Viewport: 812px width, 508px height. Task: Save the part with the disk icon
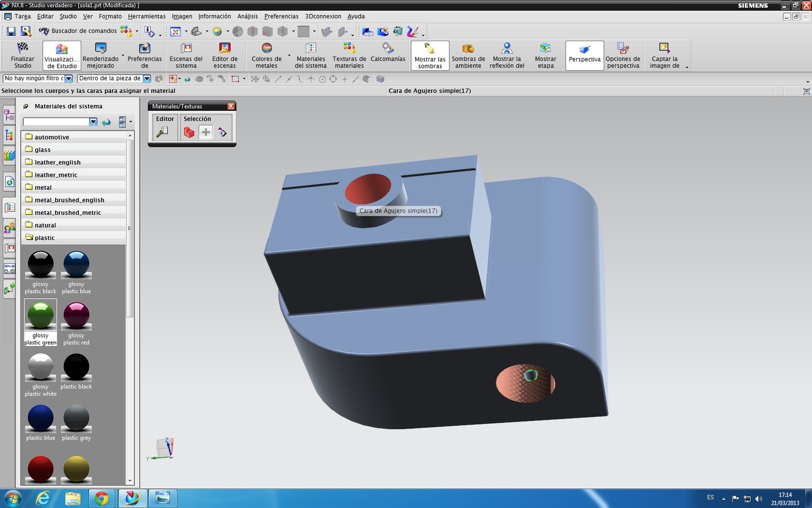pyautogui.click(x=11, y=31)
